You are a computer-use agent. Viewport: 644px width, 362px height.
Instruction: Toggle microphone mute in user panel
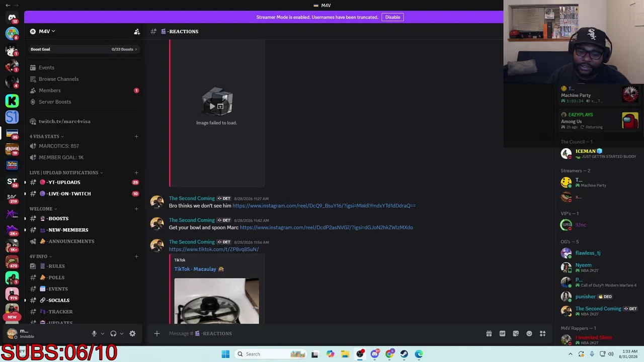pos(94,333)
